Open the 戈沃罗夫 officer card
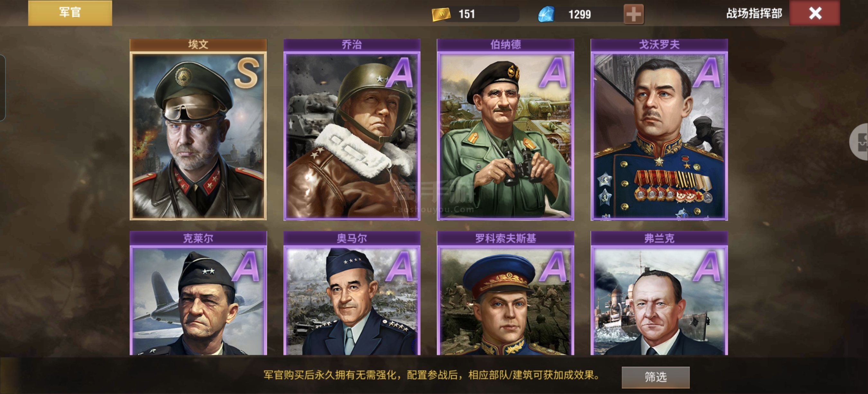Screen dimensions: 868x394 [659, 129]
